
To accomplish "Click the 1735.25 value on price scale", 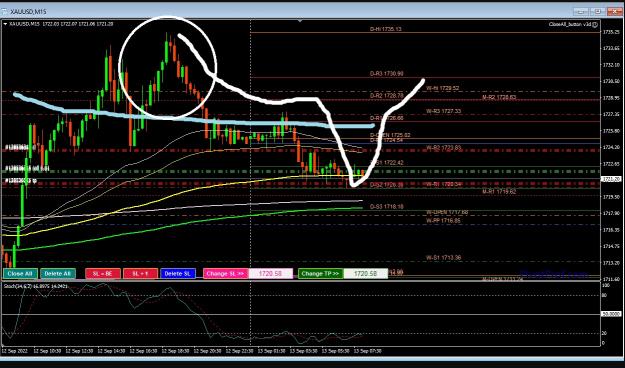I will (x=611, y=32).
